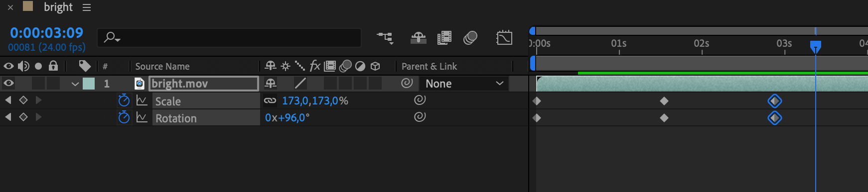Screen dimensions: 868x192
Task: Toggle the Scale stopwatch
Action: [x=124, y=100]
